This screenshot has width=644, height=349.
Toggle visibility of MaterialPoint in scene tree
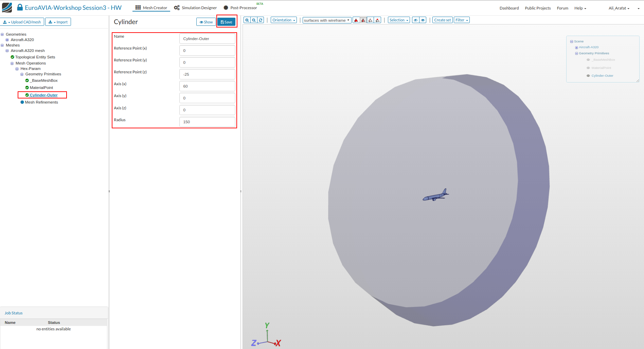click(x=588, y=68)
